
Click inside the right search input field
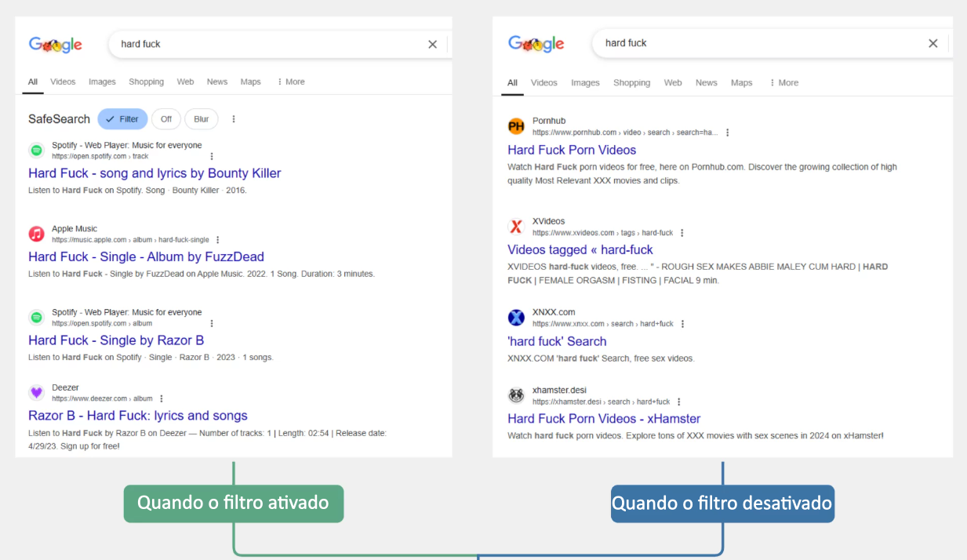coord(745,44)
